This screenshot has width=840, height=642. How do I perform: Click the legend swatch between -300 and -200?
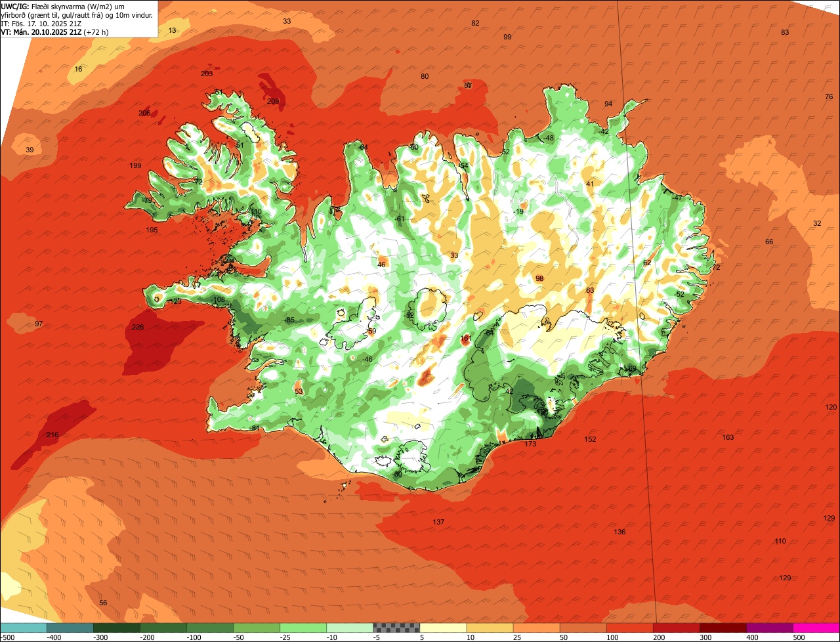click(x=117, y=628)
